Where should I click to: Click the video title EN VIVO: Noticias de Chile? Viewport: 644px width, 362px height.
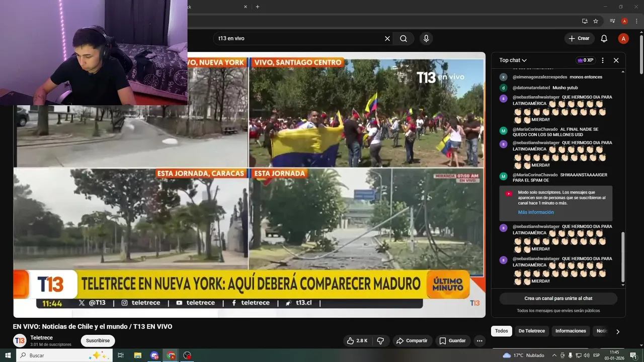93,327
